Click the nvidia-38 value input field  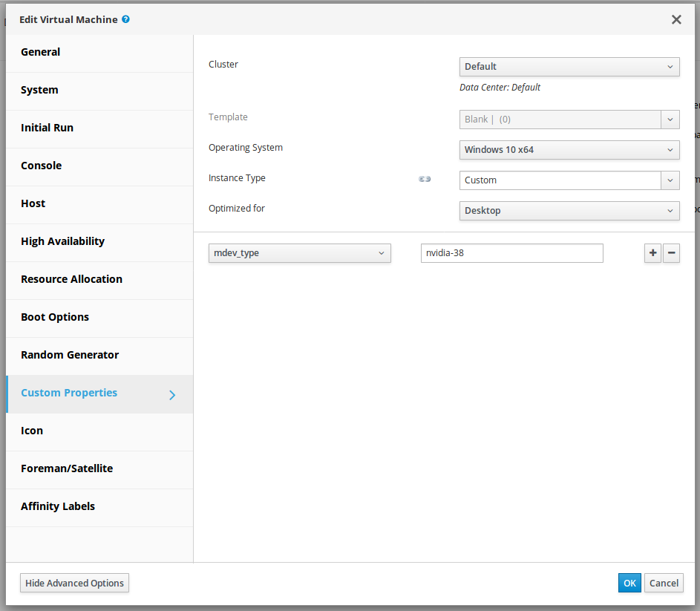click(x=511, y=253)
